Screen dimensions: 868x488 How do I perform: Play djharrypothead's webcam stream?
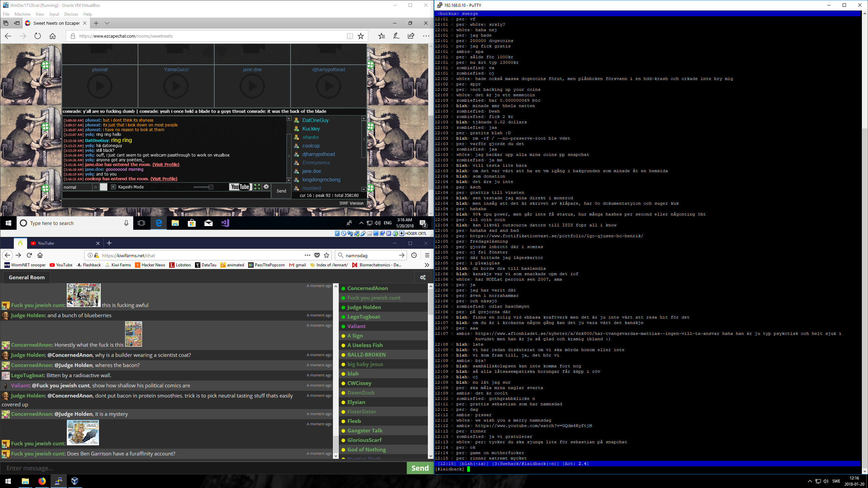tap(329, 86)
